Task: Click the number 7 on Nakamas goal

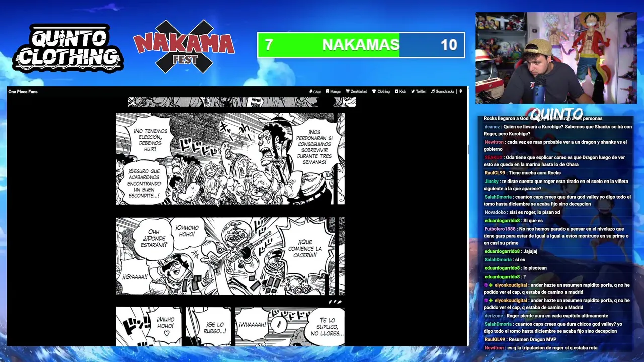Action: tap(269, 45)
